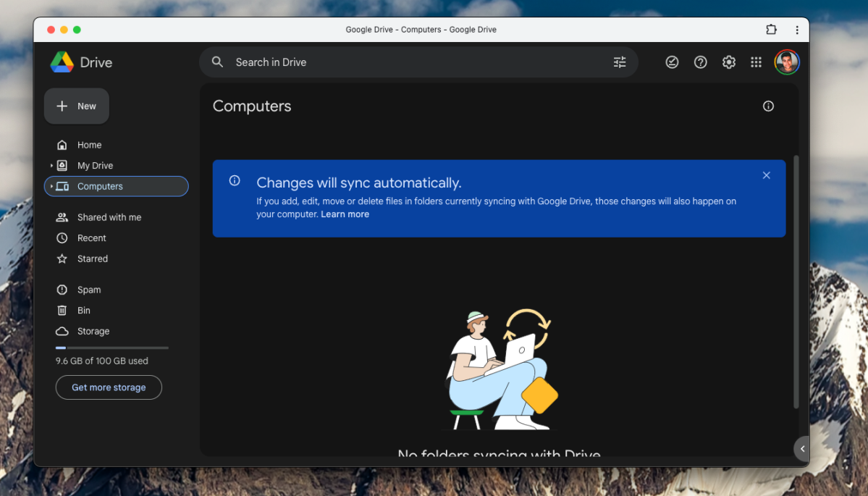Open Starred files

click(92, 258)
